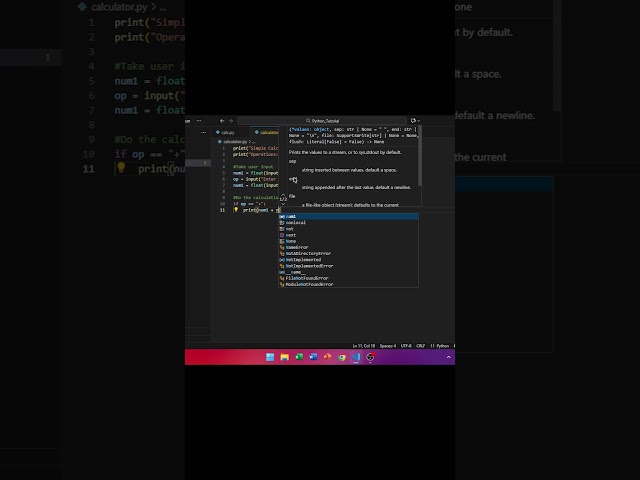Image resolution: width=640 pixels, height=480 pixels.
Task: Select the num1 autocomplete suggestion
Action: pyautogui.click(x=349, y=216)
